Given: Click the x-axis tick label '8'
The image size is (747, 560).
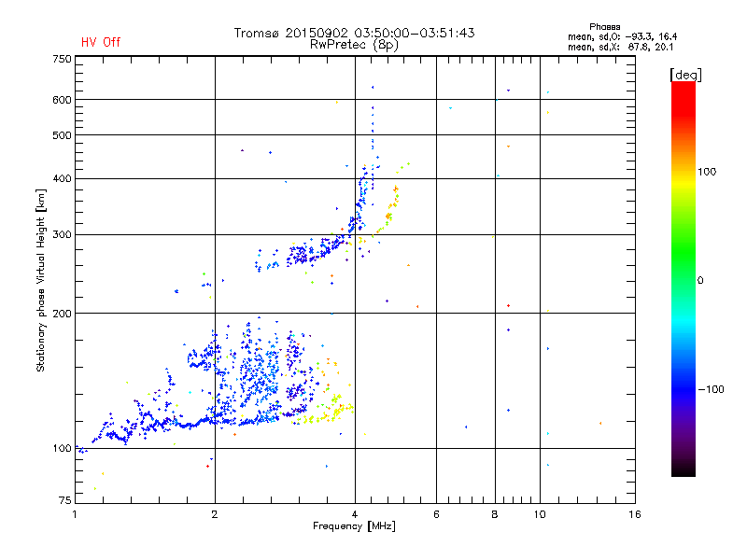Looking at the screenshot, I should [x=495, y=514].
